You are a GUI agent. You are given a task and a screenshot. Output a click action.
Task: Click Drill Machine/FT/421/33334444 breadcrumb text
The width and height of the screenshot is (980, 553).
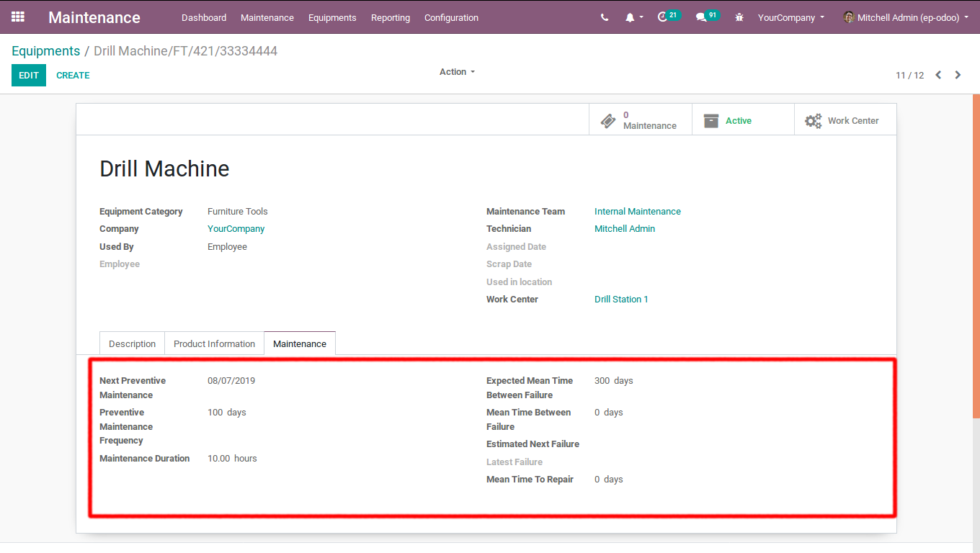point(185,51)
